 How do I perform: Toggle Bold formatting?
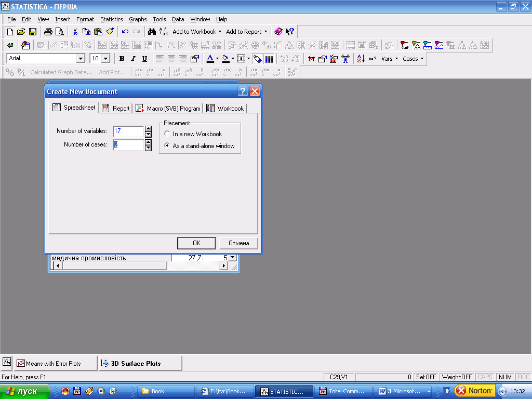[x=122, y=59]
